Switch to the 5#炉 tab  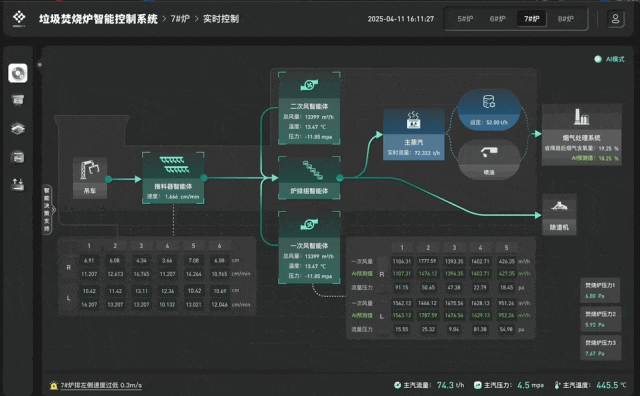coord(465,19)
